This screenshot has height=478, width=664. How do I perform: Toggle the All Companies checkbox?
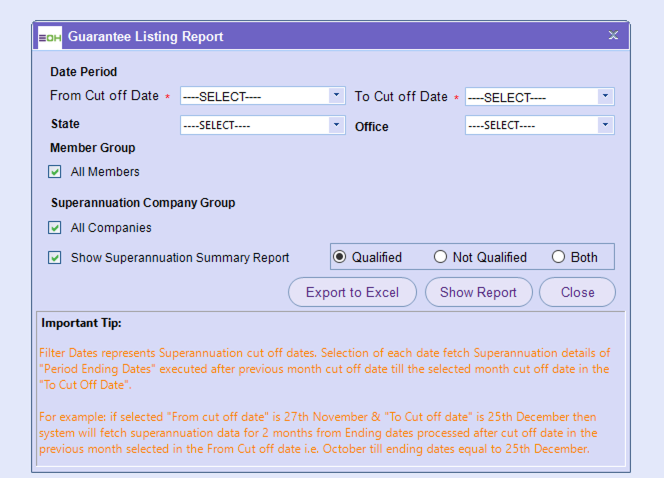point(56,228)
